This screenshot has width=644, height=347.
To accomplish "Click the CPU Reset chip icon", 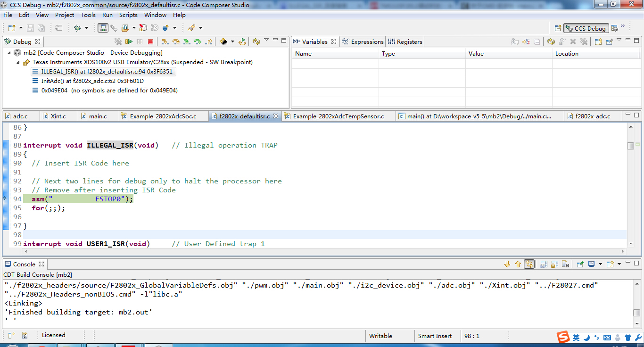I will point(224,41).
